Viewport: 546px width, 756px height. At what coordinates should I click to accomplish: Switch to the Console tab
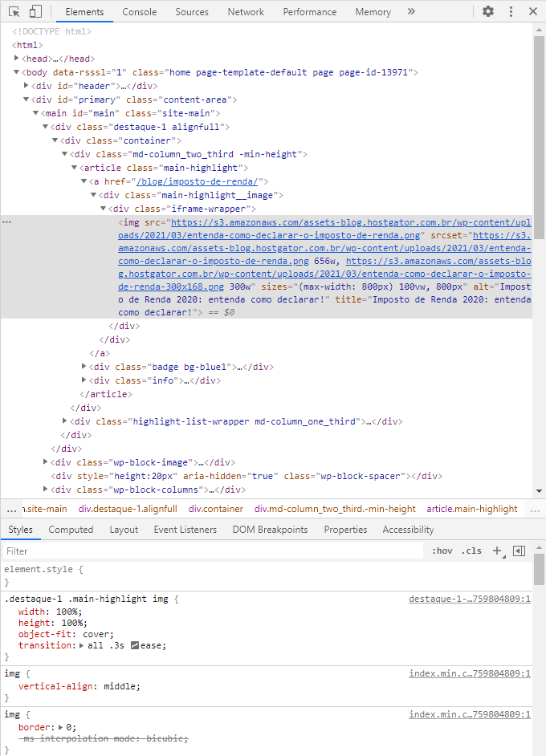pyautogui.click(x=140, y=12)
